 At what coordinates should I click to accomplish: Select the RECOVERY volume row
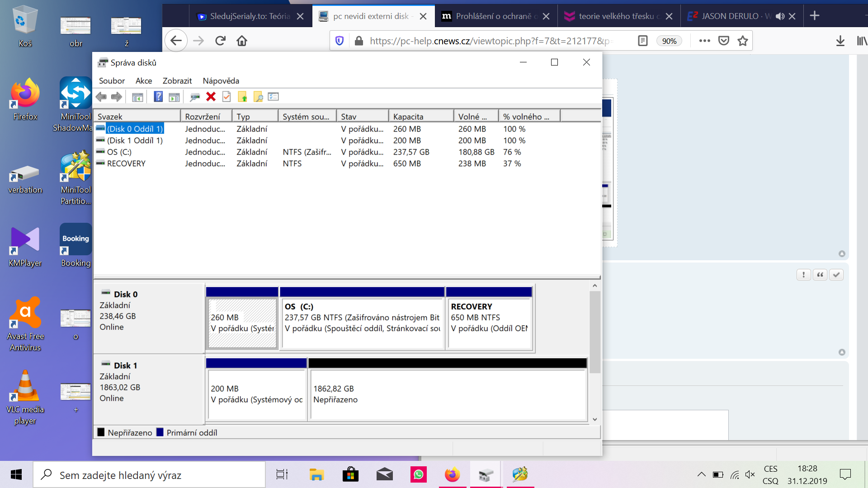126,164
